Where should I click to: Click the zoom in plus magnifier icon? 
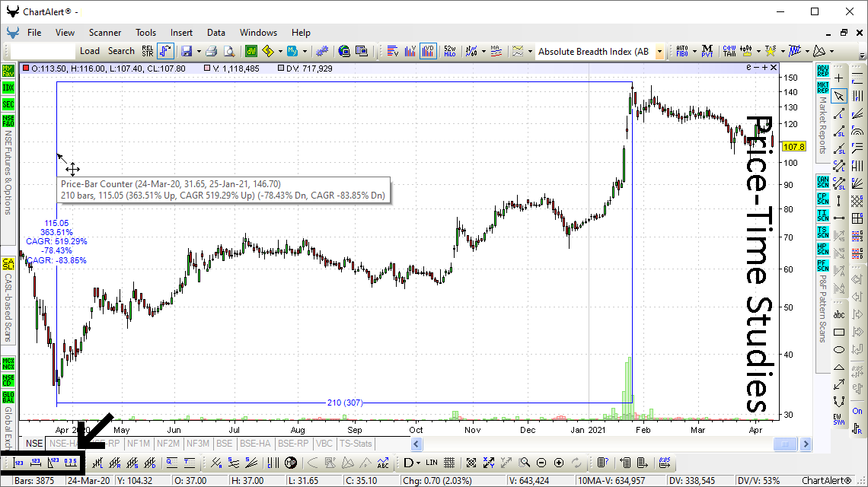point(559,463)
